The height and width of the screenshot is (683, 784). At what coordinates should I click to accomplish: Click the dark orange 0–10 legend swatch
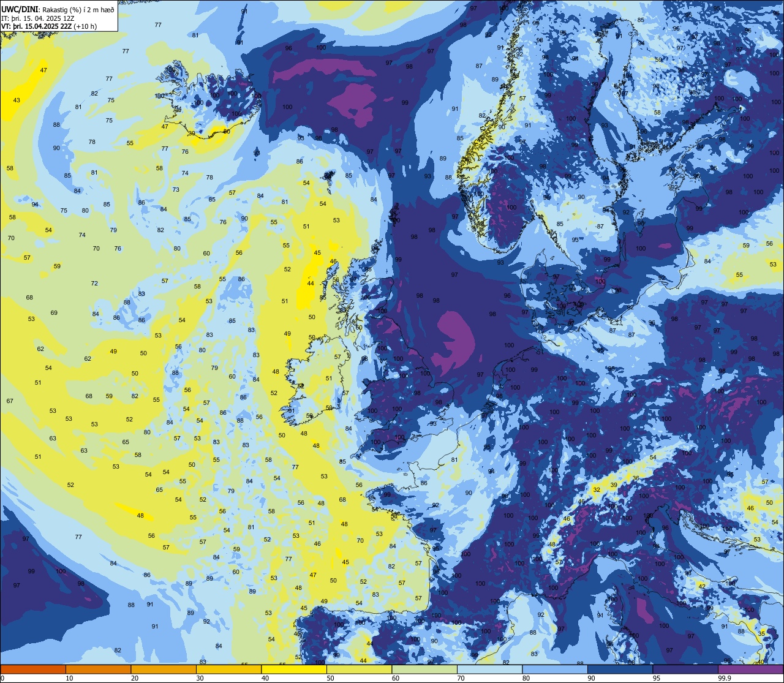(33, 669)
